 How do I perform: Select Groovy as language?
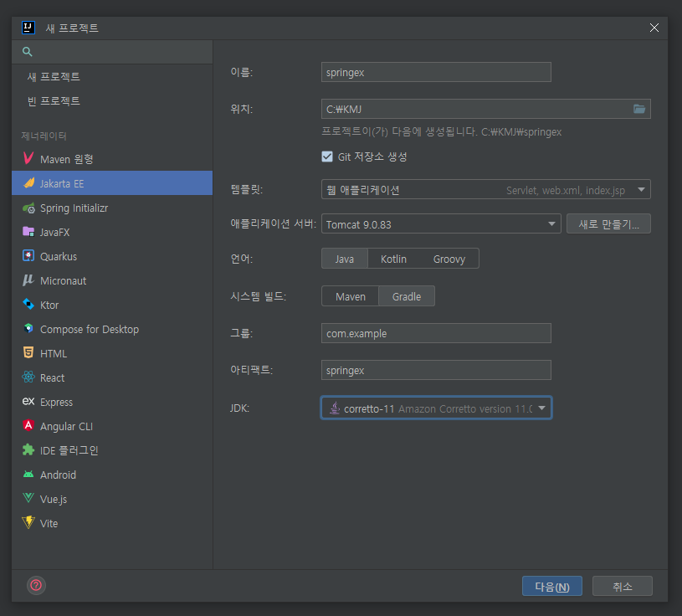pos(449,259)
